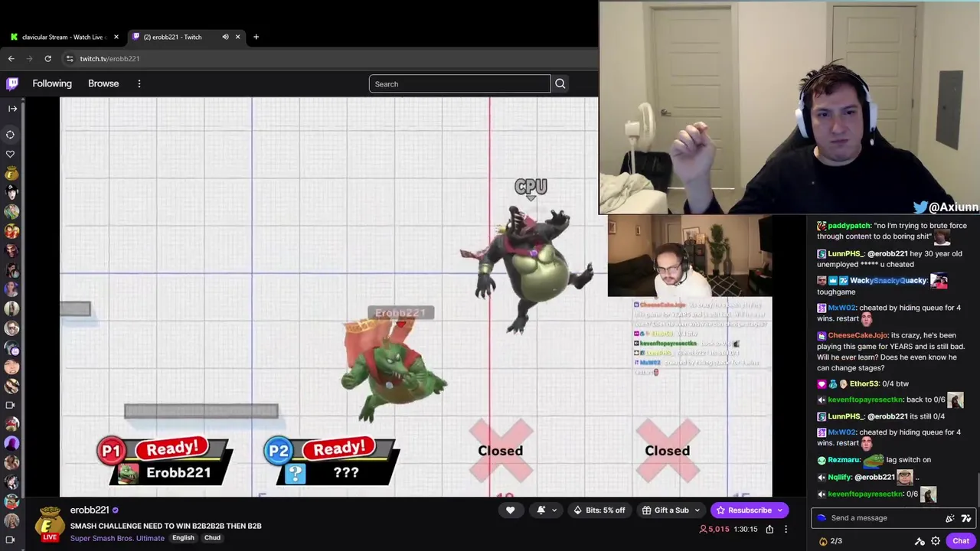Click the For You crosshair sidebar icon
980x551 pixels.
pyautogui.click(x=11, y=135)
